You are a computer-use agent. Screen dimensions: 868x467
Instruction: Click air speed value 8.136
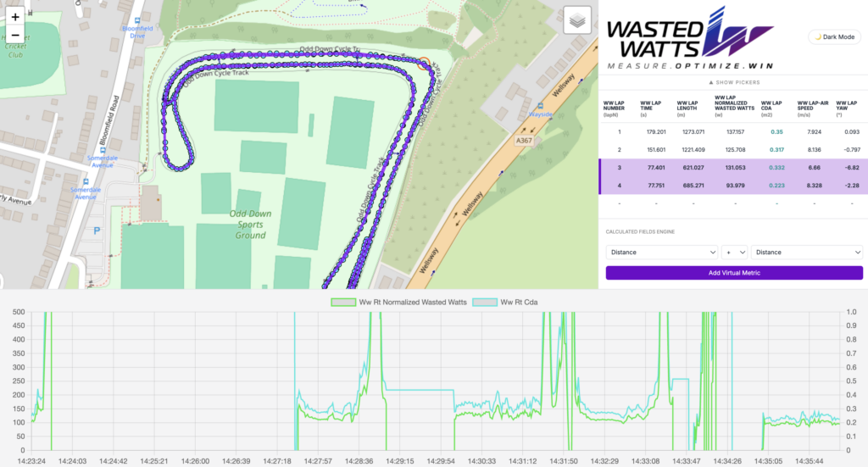(x=815, y=150)
